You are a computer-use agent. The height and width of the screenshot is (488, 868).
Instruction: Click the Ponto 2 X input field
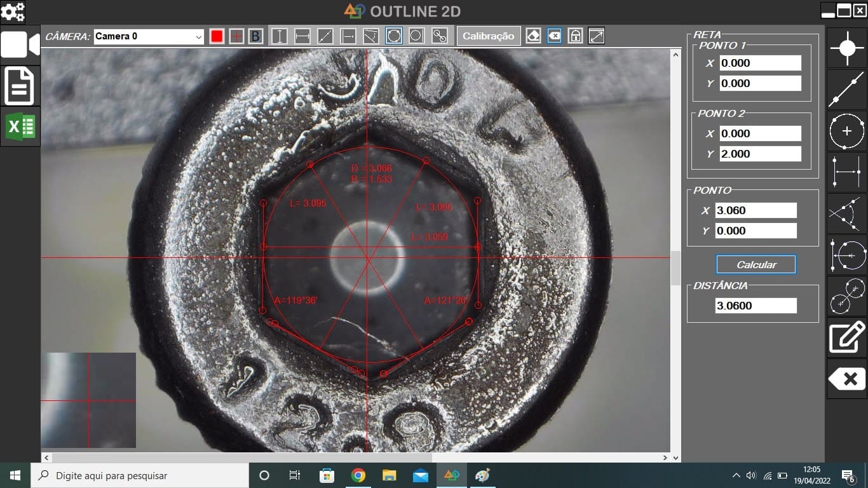761,133
